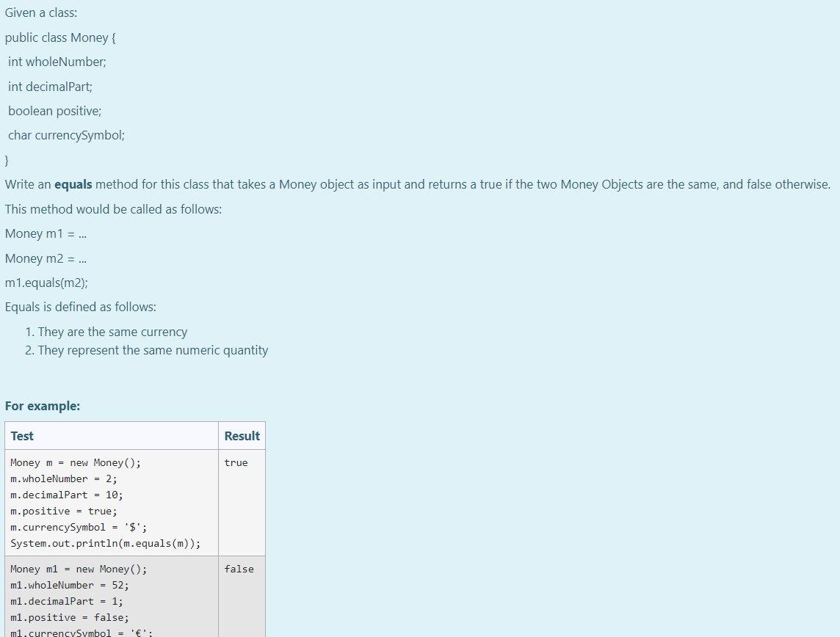Click 'Equals is defined as follows:' text
Viewport: 840px width, 637px height.
pos(80,307)
